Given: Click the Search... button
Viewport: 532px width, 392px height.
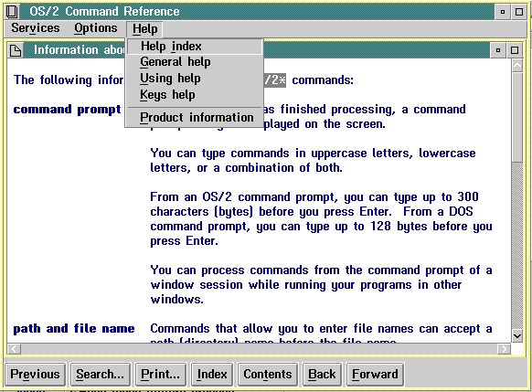Looking at the screenshot, I should [x=100, y=375].
